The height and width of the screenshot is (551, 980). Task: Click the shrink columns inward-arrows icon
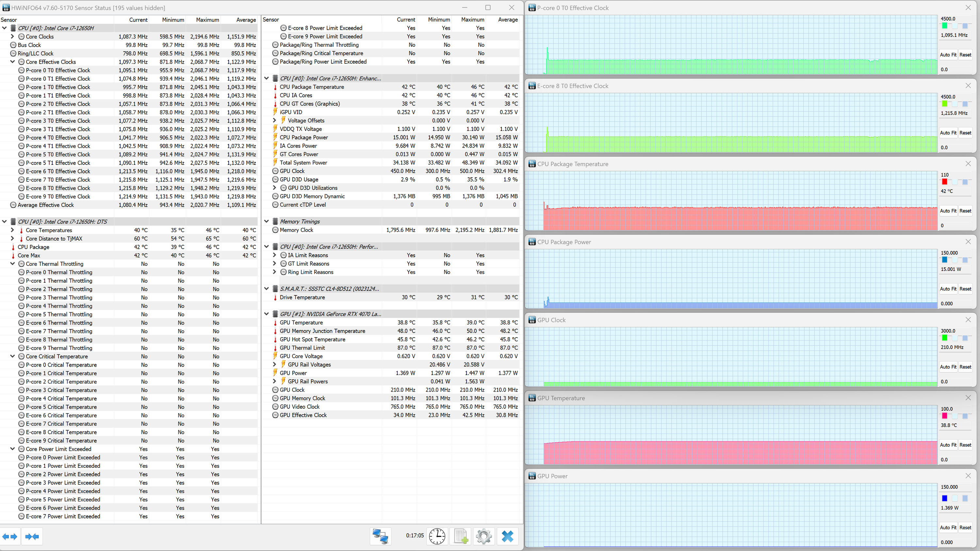coord(32,537)
